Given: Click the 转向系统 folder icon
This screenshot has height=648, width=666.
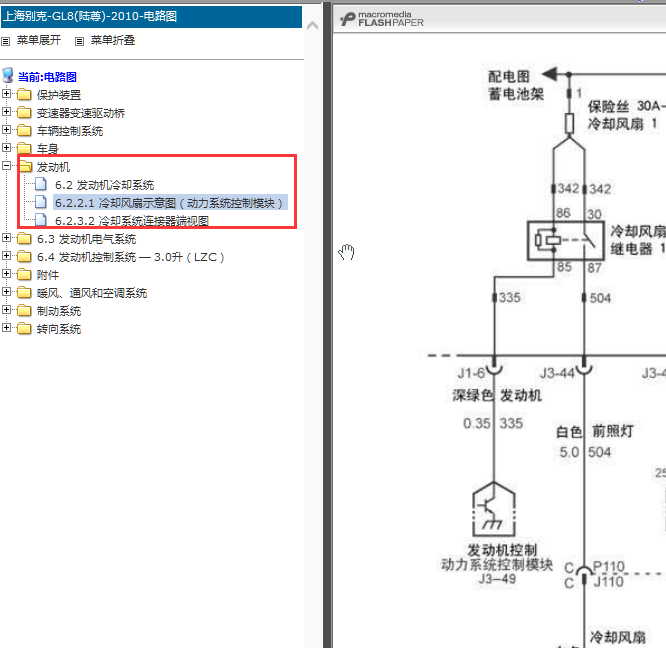Looking at the screenshot, I should (x=24, y=329).
